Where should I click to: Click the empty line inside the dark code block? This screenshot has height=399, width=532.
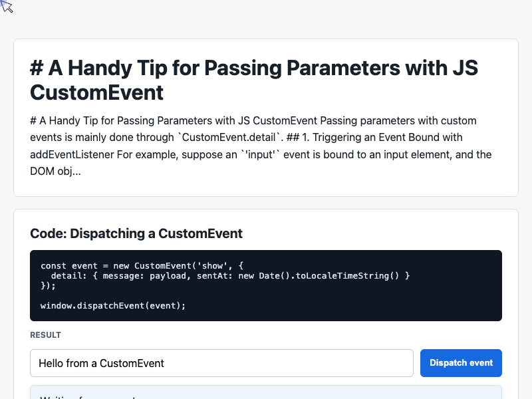point(265,295)
